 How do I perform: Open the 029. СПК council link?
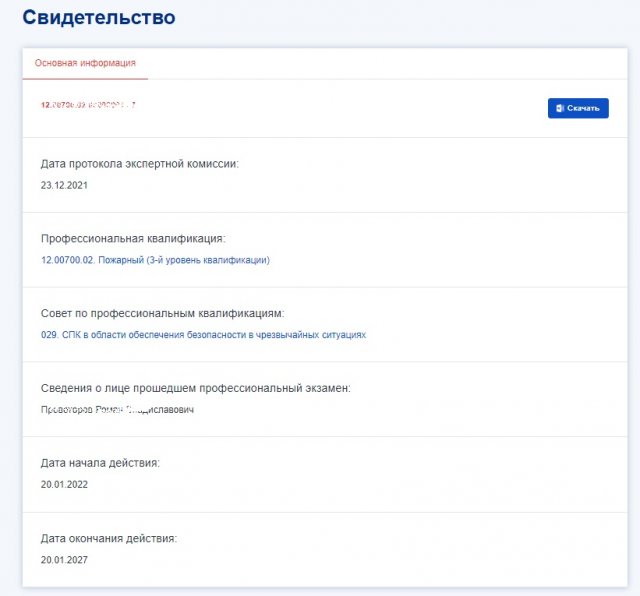203,335
